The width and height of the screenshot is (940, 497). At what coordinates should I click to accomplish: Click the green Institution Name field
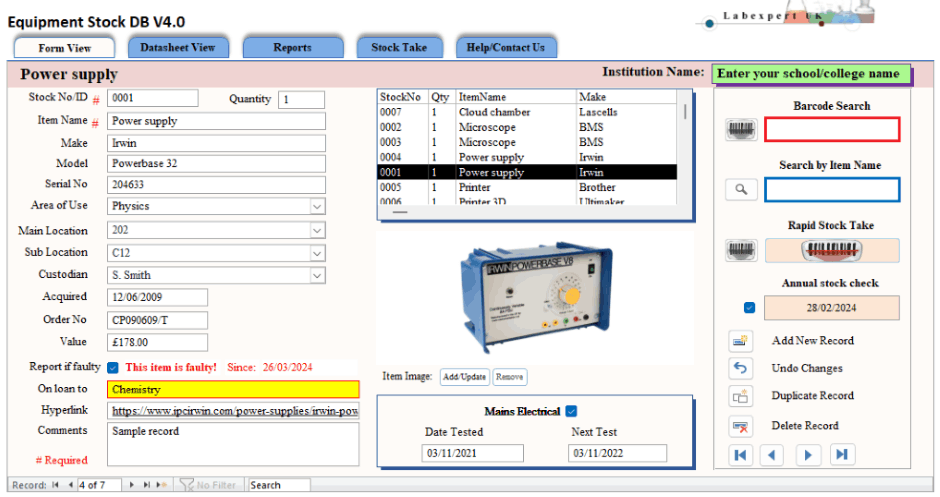[811, 74]
